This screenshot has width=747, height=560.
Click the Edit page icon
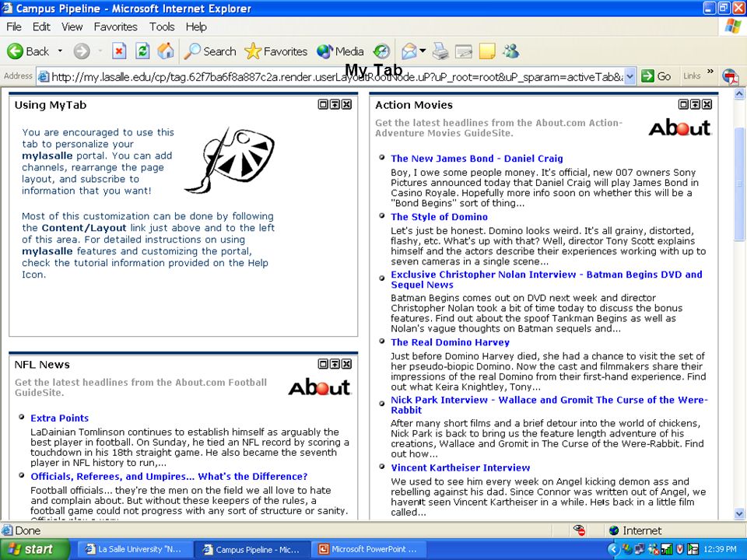[464, 51]
